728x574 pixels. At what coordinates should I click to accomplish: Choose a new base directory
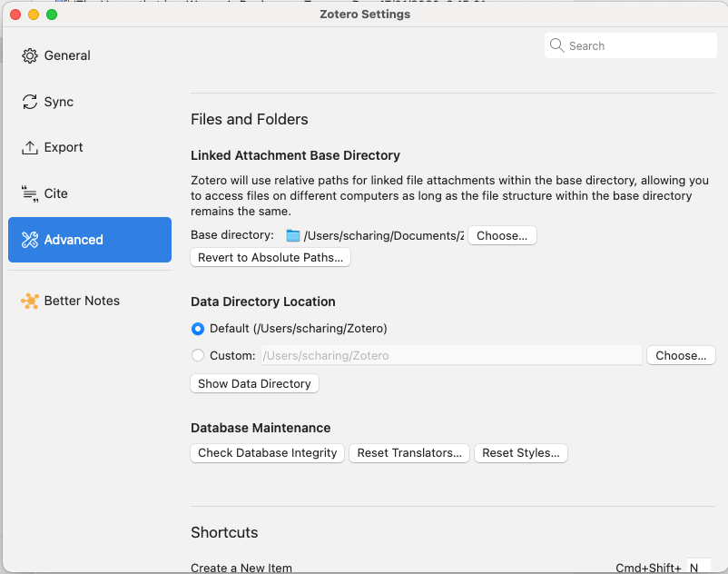tap(502, 235)
